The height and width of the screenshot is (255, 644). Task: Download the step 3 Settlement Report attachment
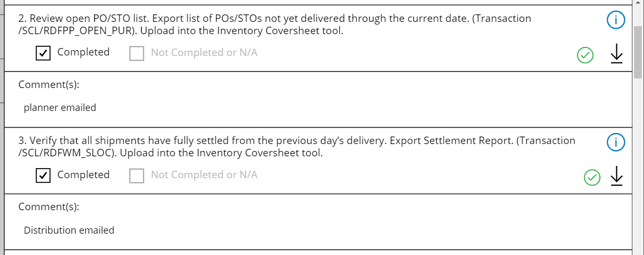point(616,176)
